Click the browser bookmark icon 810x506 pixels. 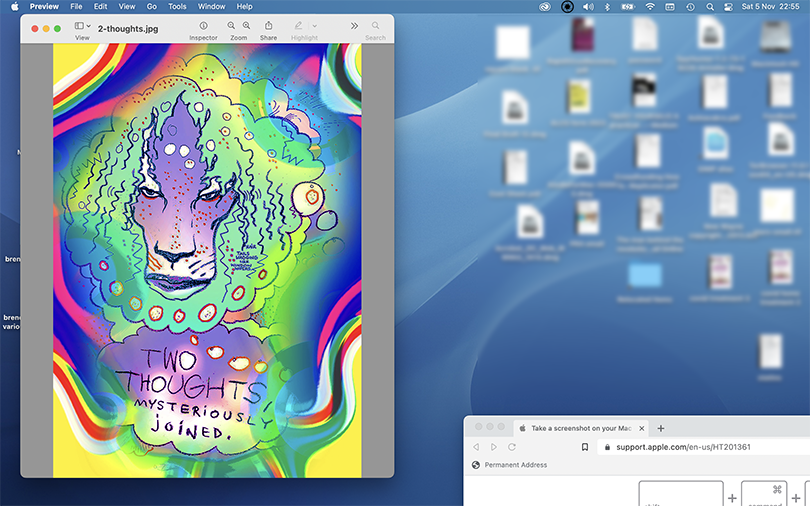[585, 447]
